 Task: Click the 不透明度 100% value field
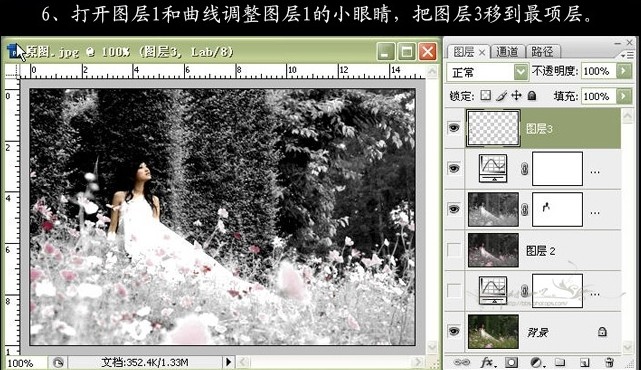[598, 71]
